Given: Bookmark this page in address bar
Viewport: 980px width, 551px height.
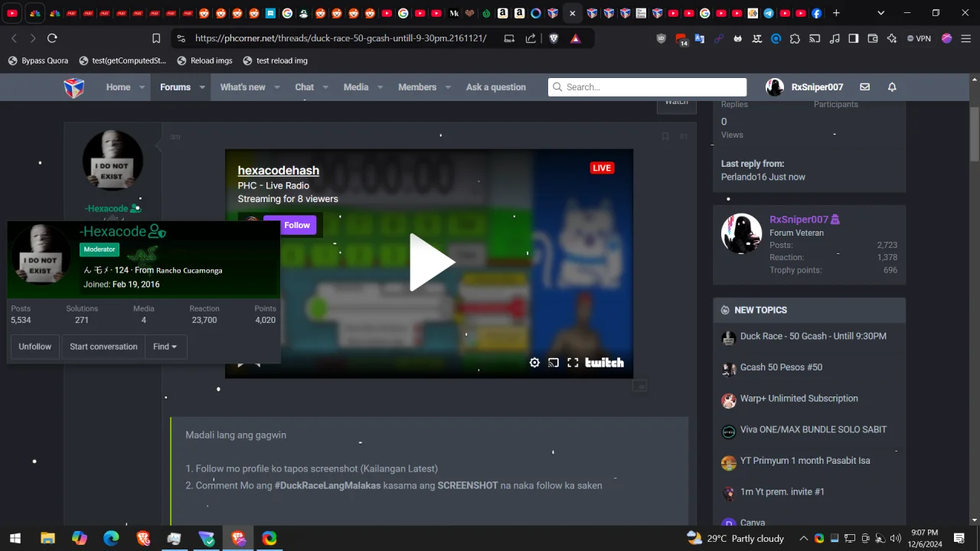Looking at the screenshot, I should 156,38.
